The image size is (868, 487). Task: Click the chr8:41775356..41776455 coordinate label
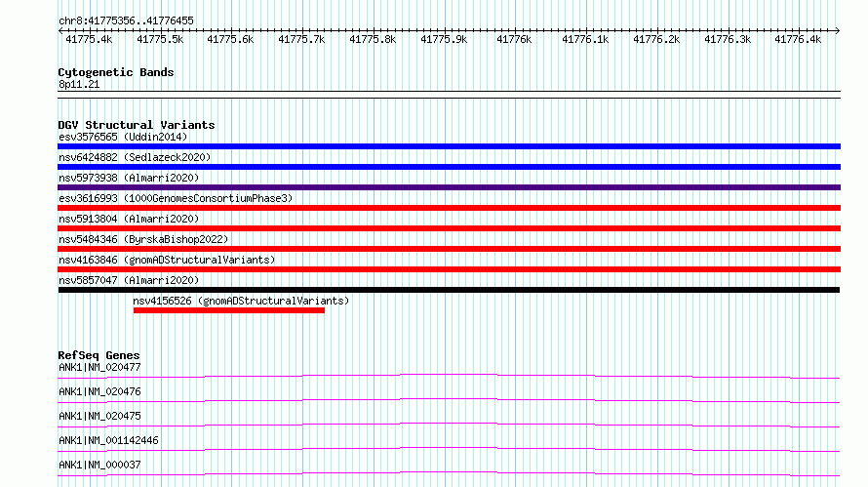(126, 20)
